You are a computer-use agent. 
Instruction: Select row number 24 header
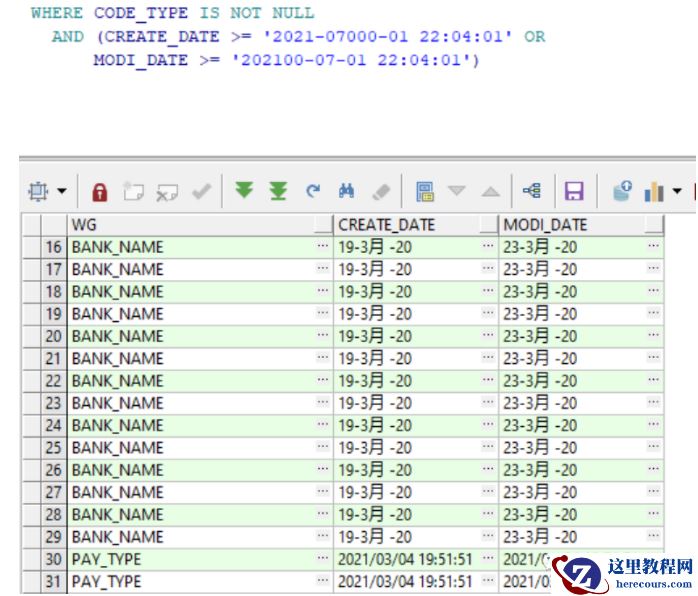[x=53, y=426]
